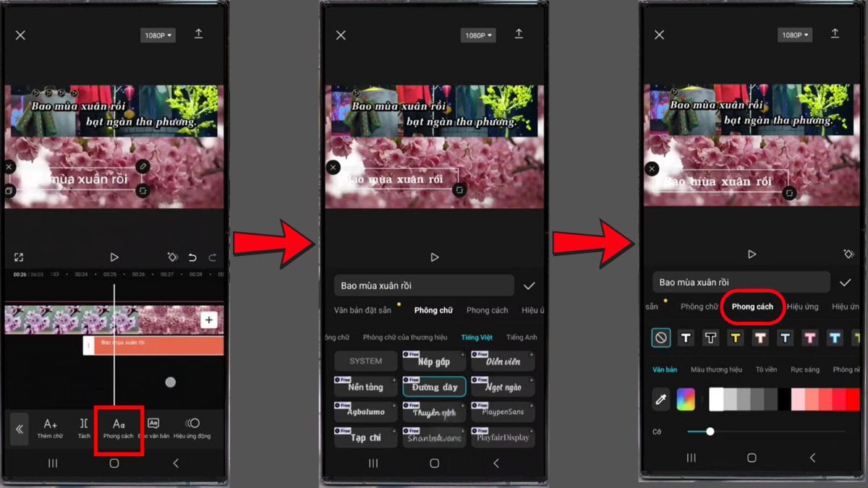Open the Tiếng Anh font language tab

click(522, 338)
